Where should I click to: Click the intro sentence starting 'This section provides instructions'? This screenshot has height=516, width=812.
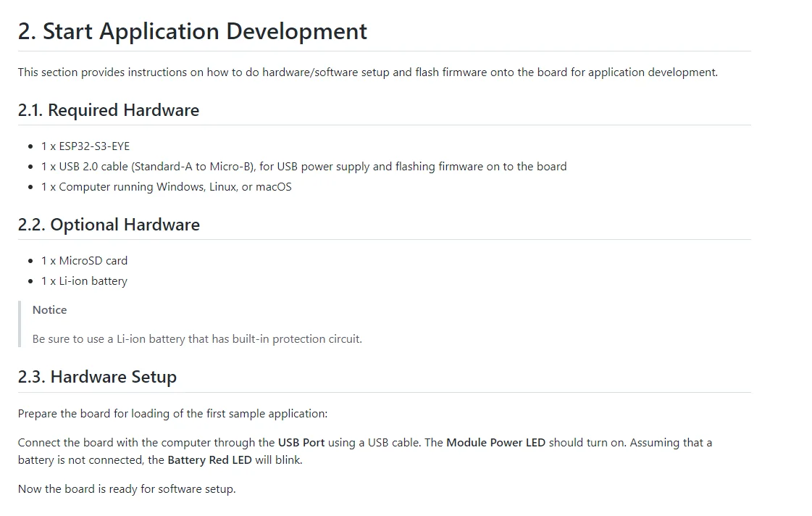[368, 72]
